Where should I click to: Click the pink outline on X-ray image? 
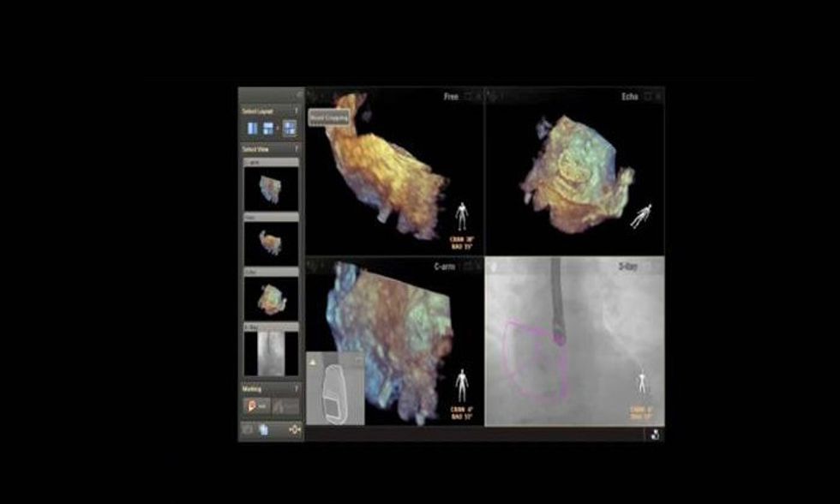pyautogui.click(x=536, y=362)
